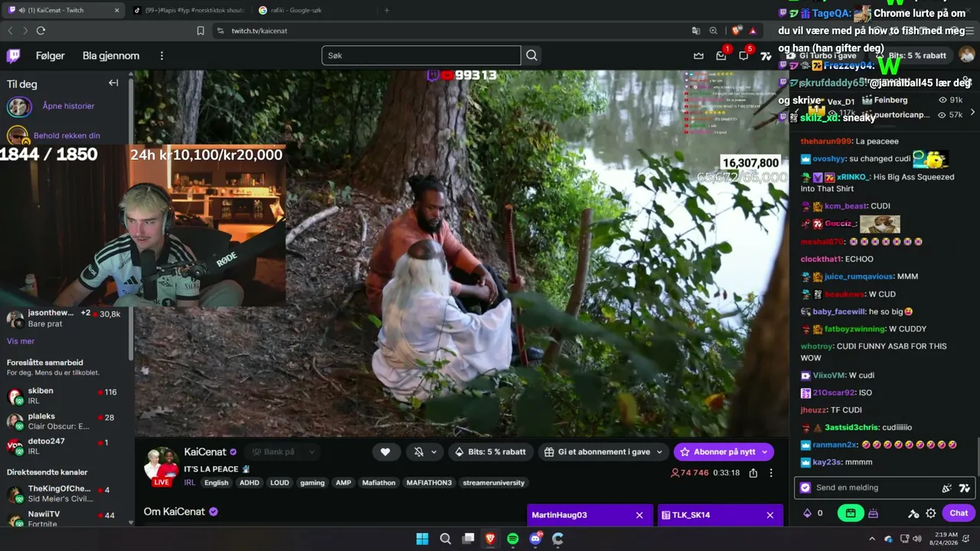Viewport: 980px width, 551px height.
Task: Click the Twitch logo home icon
Action: 14,55
